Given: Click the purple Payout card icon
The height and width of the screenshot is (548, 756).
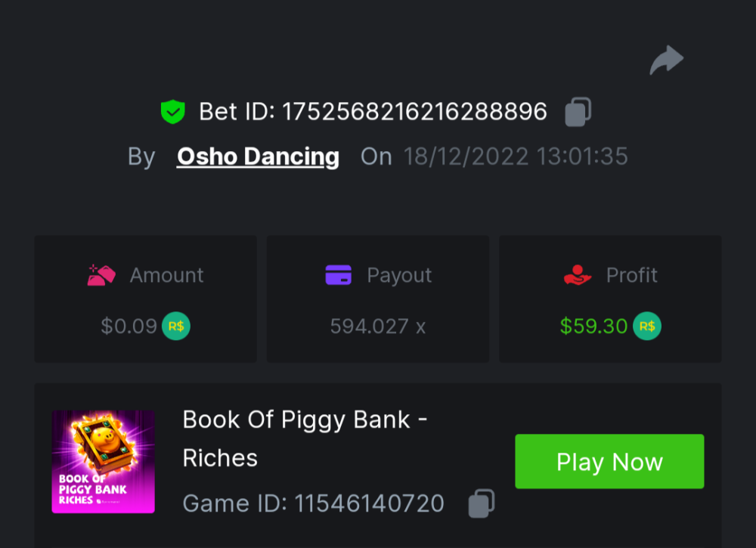Looking at the screenshot, I should [x=339, y=275].
